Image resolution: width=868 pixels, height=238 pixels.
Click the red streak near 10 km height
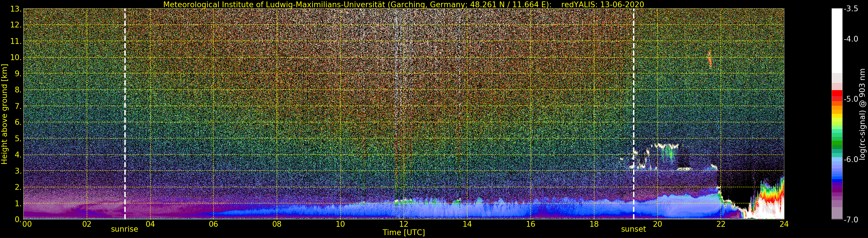pos(710,60)
